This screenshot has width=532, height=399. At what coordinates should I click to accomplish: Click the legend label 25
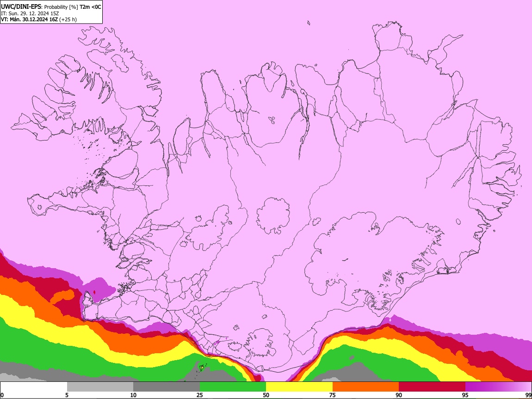pos(200,395)
